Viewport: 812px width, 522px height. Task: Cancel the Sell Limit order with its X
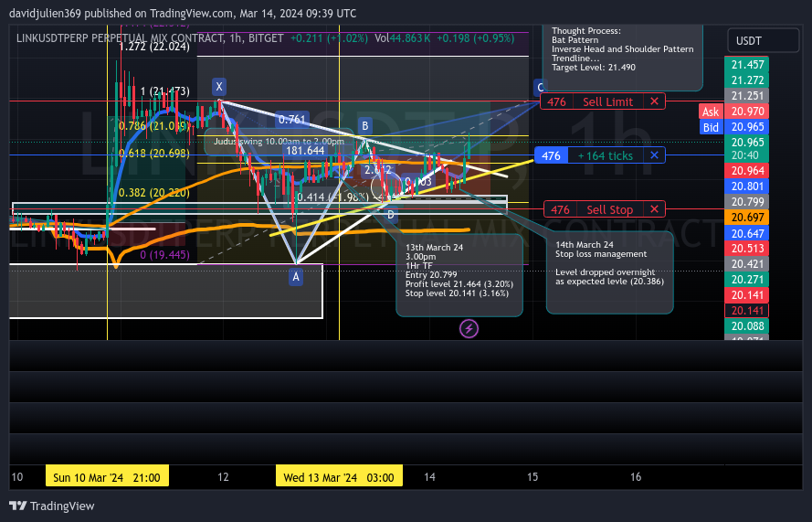click(654, 101)
